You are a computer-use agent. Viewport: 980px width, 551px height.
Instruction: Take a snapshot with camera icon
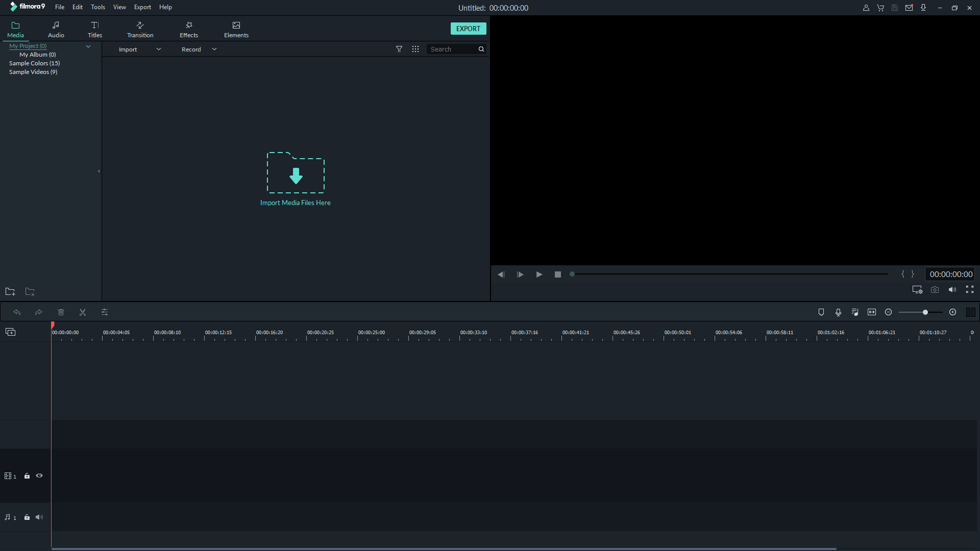[935, 290]
